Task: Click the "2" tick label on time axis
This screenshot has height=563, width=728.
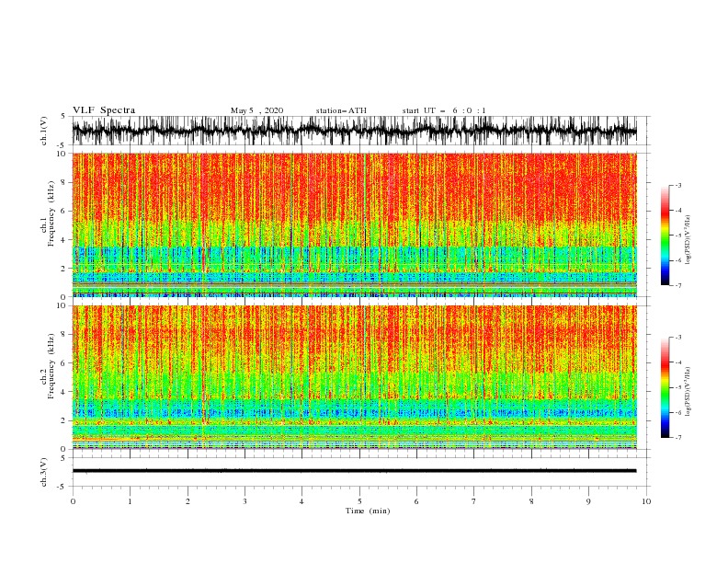Action: [x=188, y=501]
